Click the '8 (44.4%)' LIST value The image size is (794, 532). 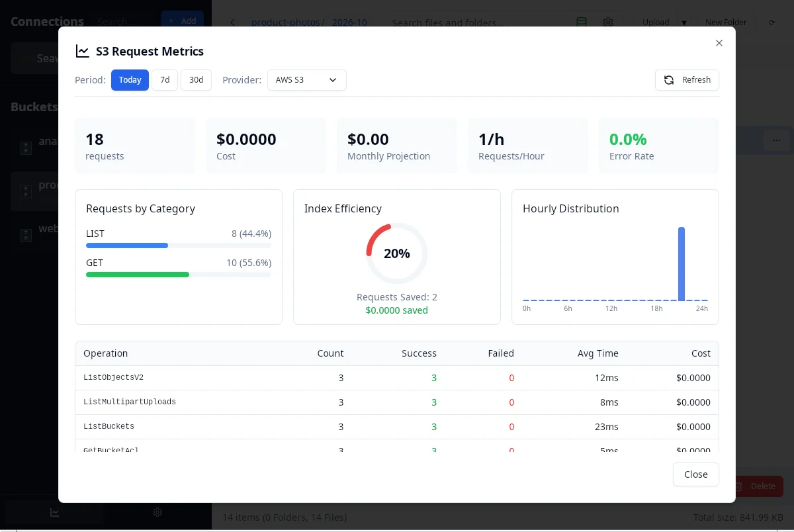point(251,234)
